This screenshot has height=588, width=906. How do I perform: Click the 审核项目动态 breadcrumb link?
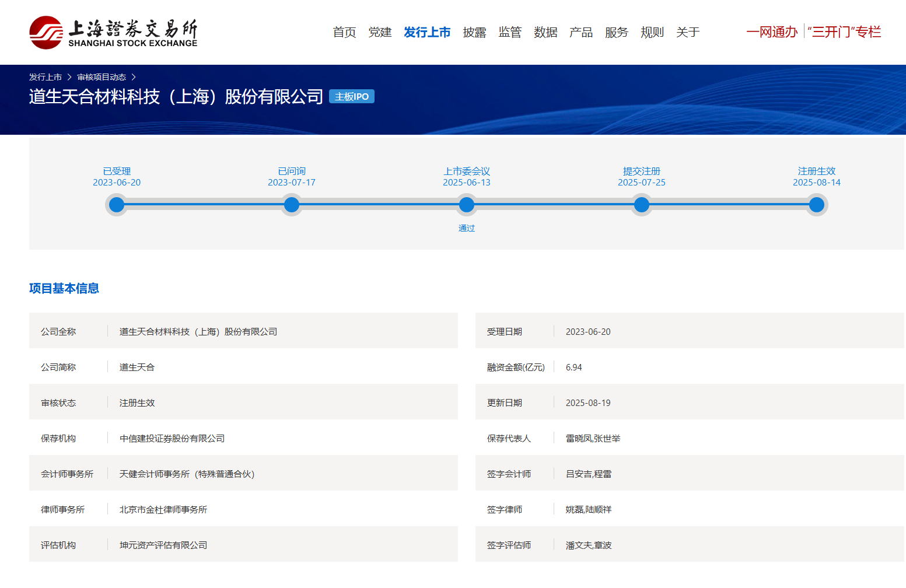(x=102, y=77)
